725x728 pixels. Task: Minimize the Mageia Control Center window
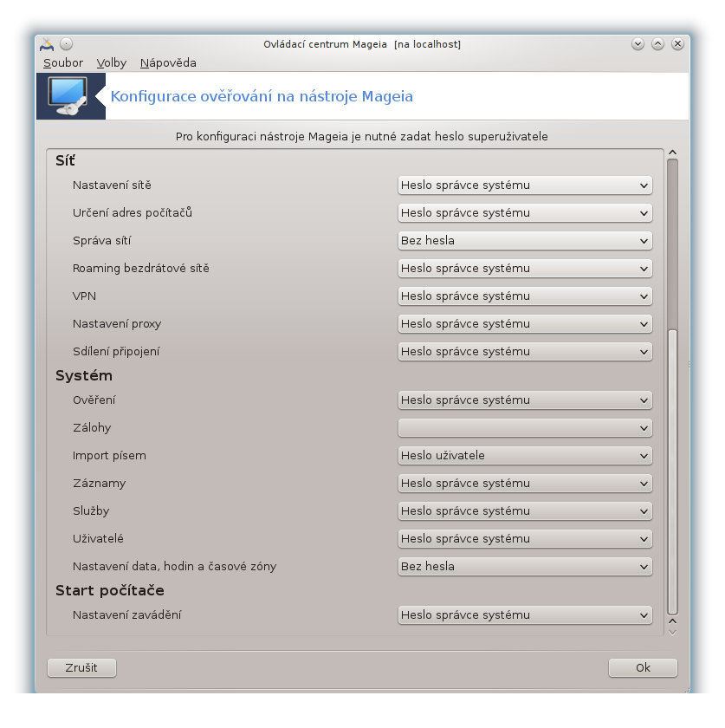click(x=638, y=44)
